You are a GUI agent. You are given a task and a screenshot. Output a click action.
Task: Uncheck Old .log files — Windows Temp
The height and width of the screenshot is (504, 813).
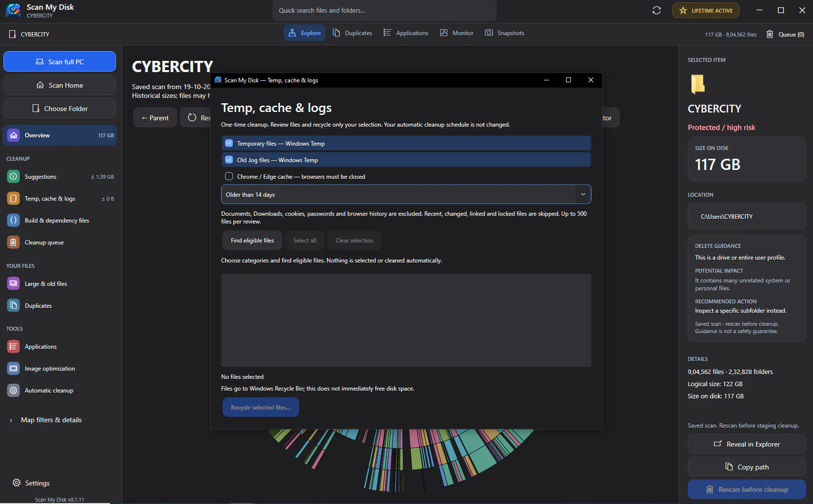229,160
